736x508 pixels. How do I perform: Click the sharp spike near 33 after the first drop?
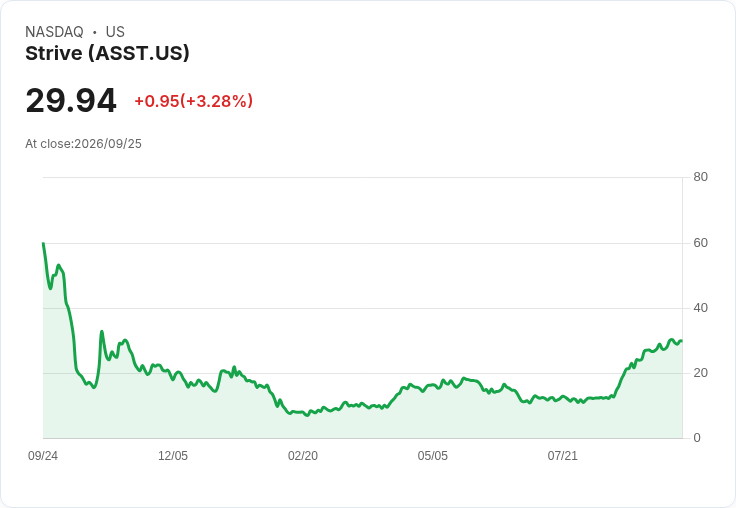tap(101, 331)
